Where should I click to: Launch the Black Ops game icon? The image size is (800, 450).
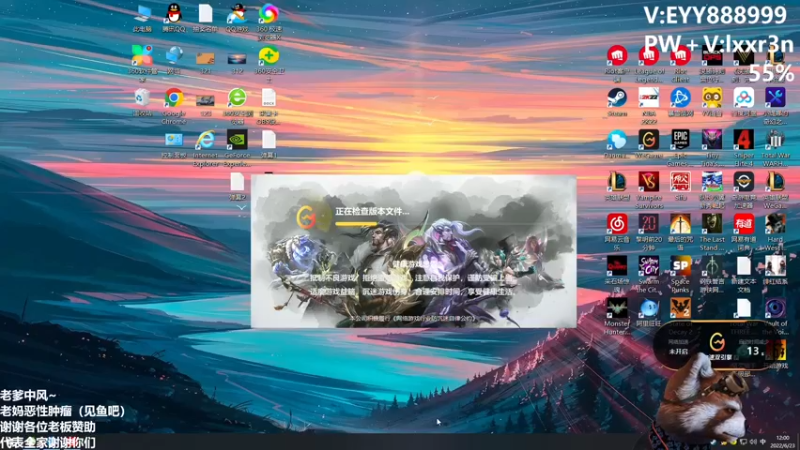pyautogui.click(x=712, y=55)
